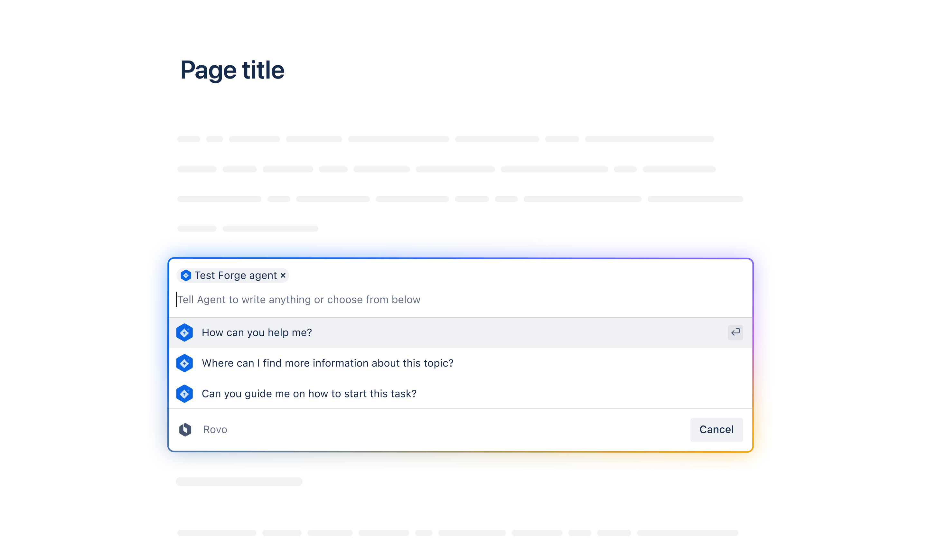Click the Rovo label in dialog footer
927x560 pixels.
tap(215, 430)
